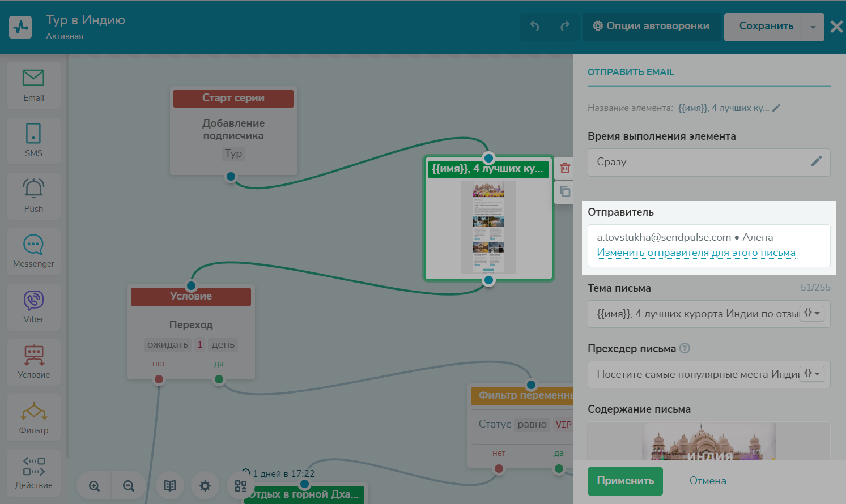
Task: Expand the Сохранить dropdown arrow
Action: pos(813,27)
